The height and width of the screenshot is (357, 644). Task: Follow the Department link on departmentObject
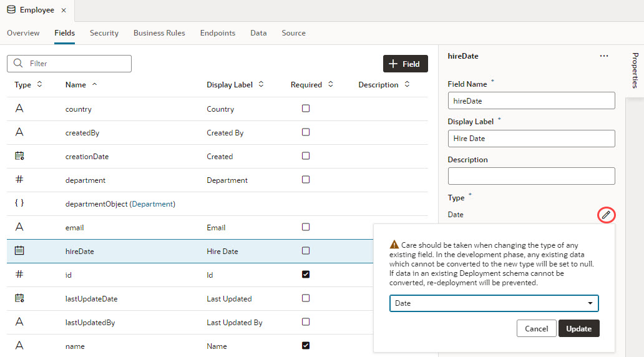[152, 204]
